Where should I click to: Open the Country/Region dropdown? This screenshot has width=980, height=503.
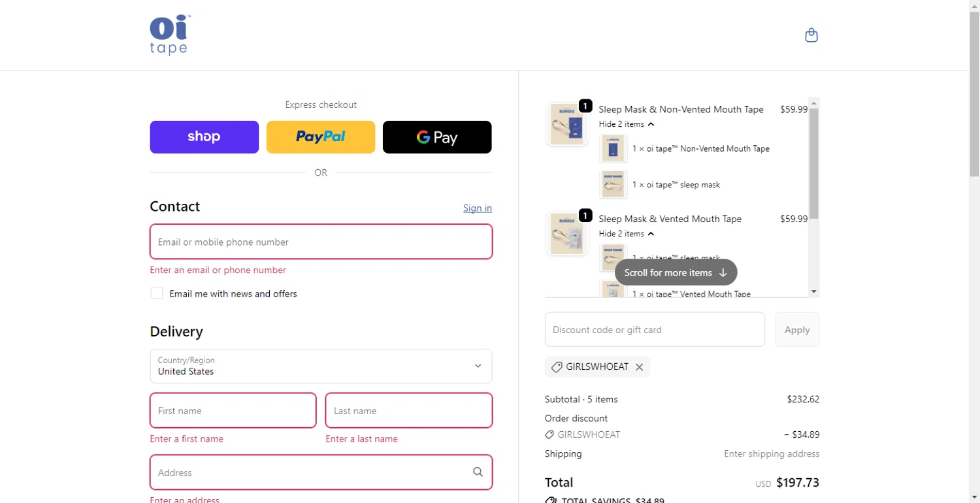pos(321,366)
